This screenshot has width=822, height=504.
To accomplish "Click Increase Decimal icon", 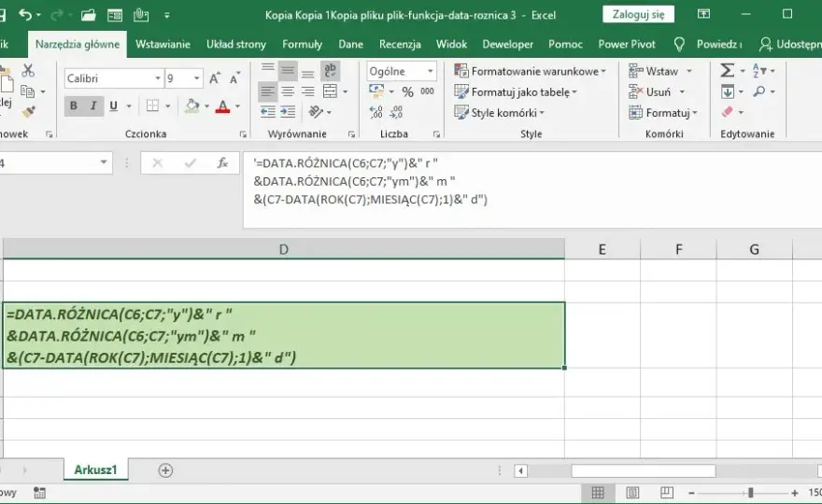I will click(376, 112).
